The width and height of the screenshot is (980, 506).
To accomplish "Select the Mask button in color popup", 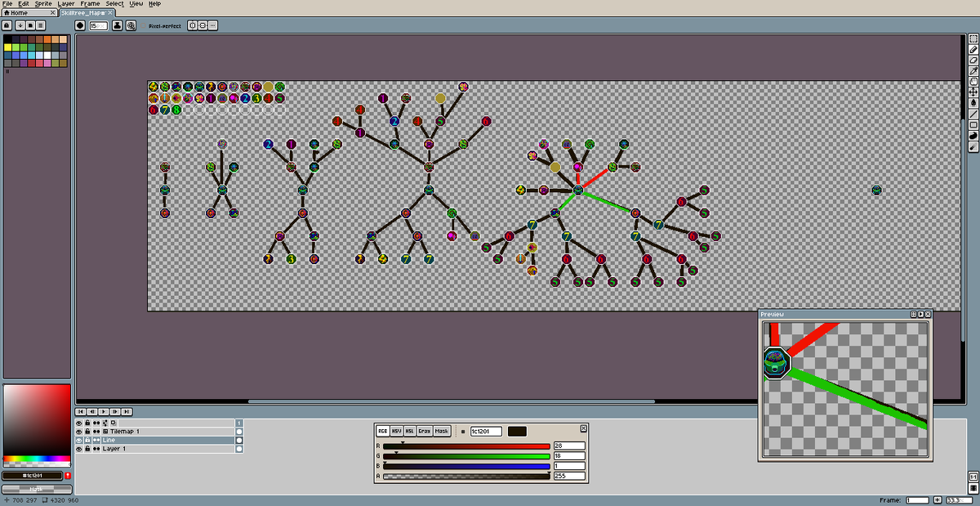I will coord(441,431).
